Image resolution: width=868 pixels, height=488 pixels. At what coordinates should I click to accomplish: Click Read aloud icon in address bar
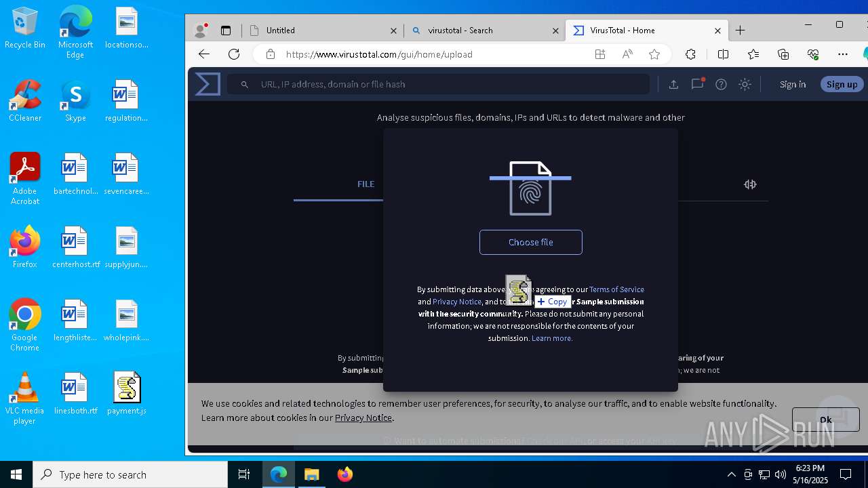tap(627, 54)
